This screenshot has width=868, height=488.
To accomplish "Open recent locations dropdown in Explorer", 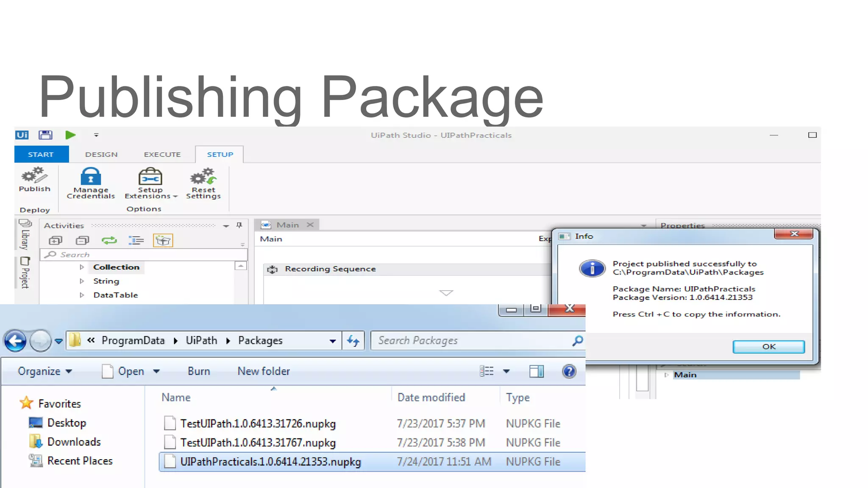I will point(59,341).
